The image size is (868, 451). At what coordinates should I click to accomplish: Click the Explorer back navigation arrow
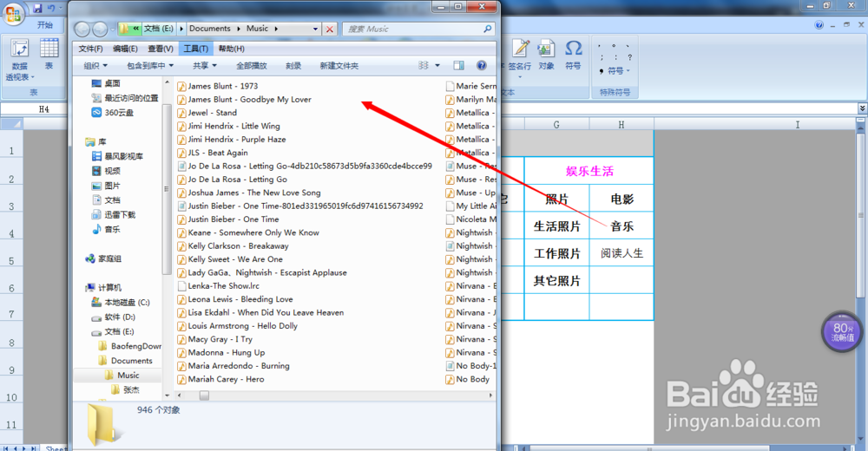click(x=82, y=29)
